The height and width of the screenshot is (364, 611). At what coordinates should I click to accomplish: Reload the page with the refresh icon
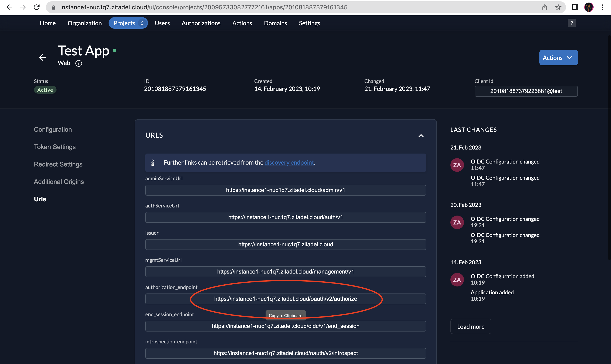point(37,7)
